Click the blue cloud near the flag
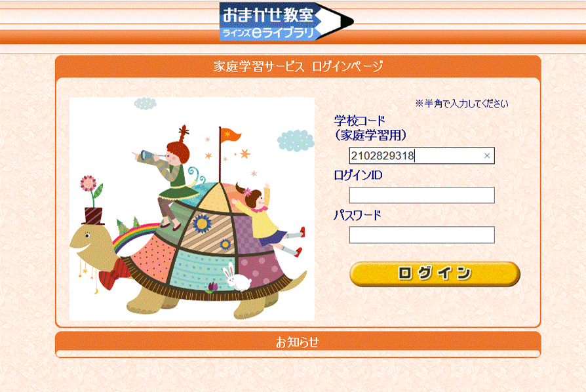The height and width of the screenshot is (392, 586). (x=296, y=140)
